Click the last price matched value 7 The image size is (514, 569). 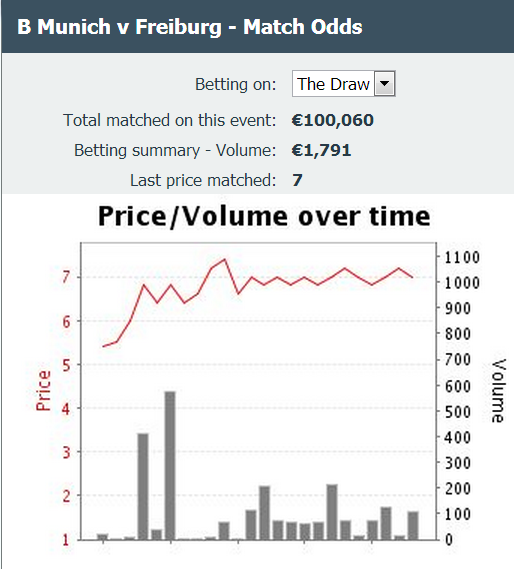(x=297, y=180)
